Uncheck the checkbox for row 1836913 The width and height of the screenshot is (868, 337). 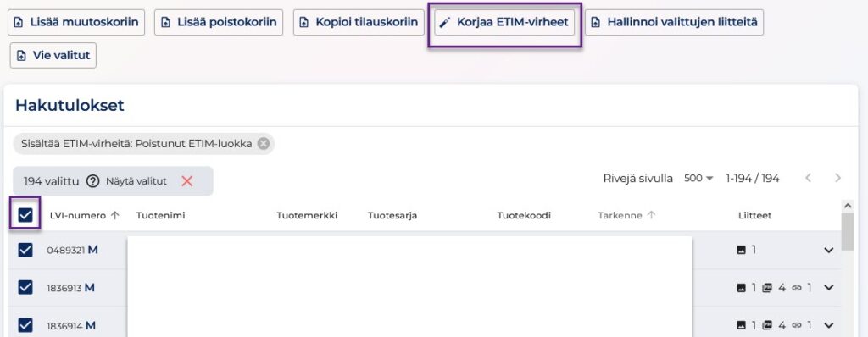click(25, 287)
